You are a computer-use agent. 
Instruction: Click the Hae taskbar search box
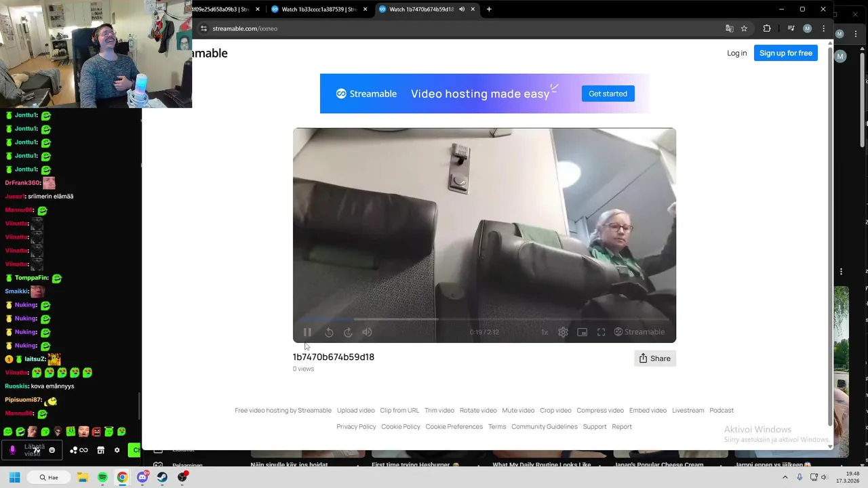pyautogui.click(x=48, y=477)
